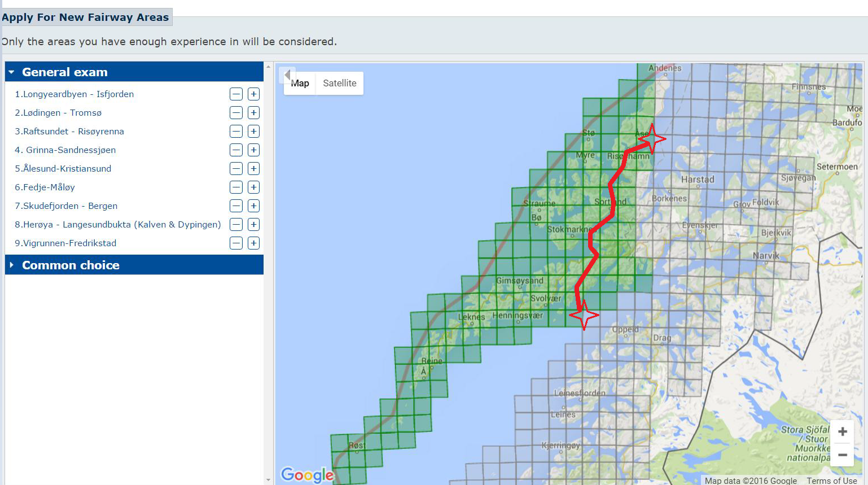
Task: Open Herøya - Langesundbukta fairway link
Action: [117, 225]
